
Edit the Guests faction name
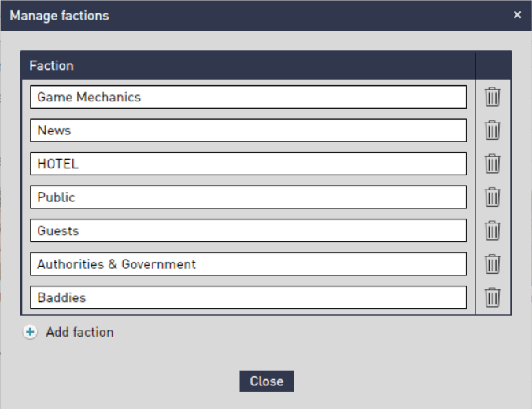(249, 230)
